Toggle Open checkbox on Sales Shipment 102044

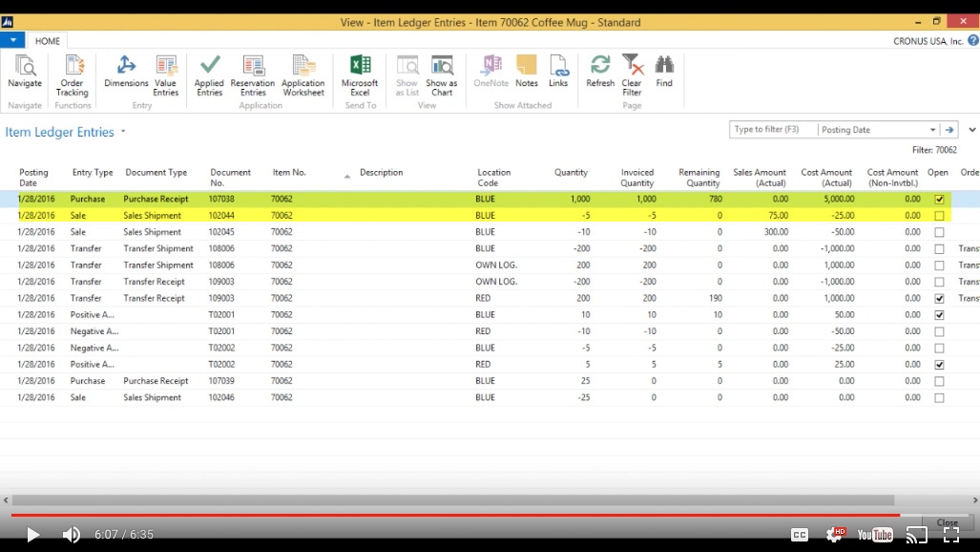(939, 216)
